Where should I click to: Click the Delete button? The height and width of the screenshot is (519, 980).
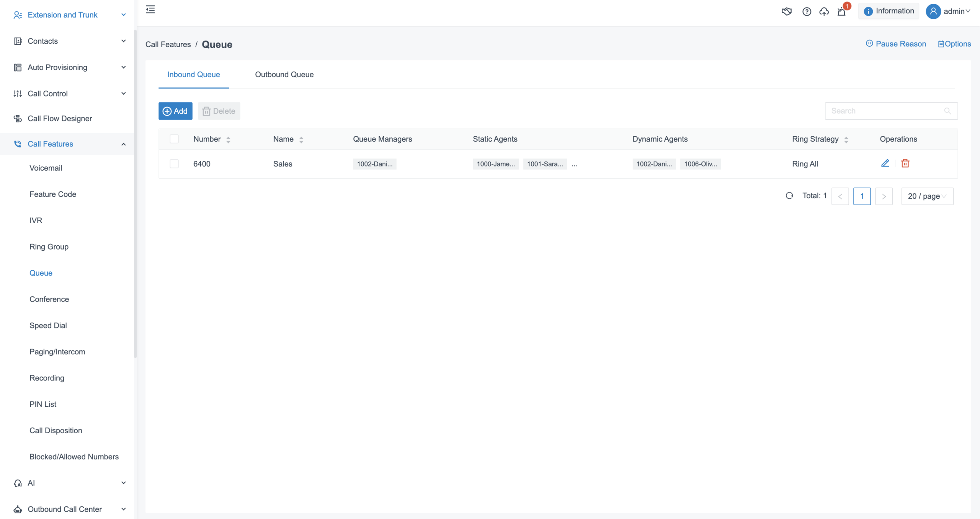click(x=219, y=111)
